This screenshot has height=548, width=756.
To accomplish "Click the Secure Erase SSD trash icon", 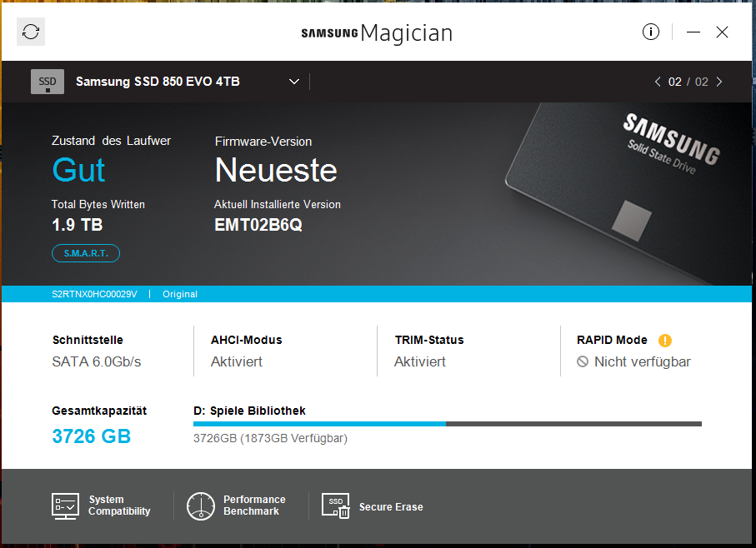I will [336, 506].
